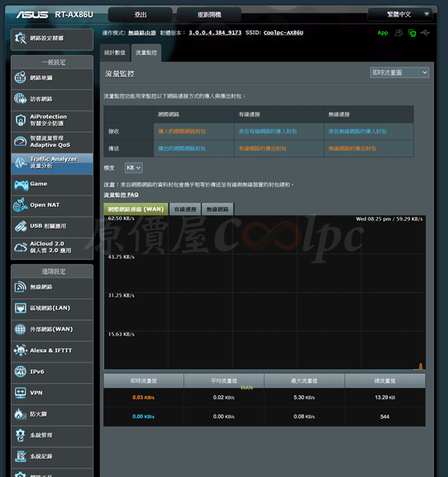448x477 pixels.
Task: Click the traffic spike on the WAN graph
Action: coord(421,366)
